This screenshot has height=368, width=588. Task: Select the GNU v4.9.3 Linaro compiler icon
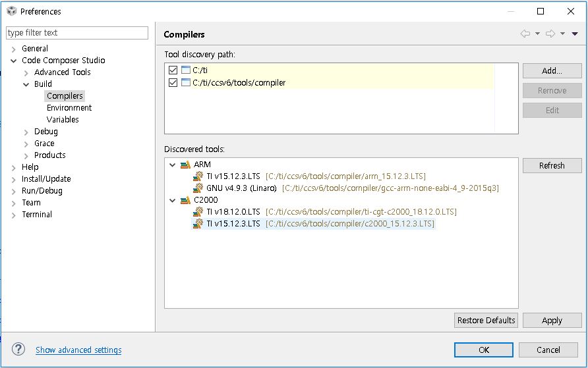tap(198, 188)
